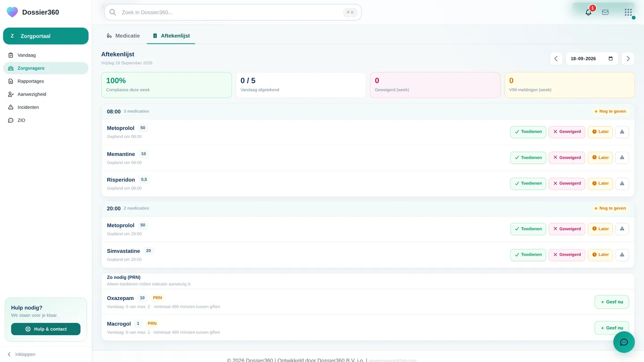This screenshot has width=644, height=362.
Task: Click the 100% Compliance deze week card
Action: point(166,85)
